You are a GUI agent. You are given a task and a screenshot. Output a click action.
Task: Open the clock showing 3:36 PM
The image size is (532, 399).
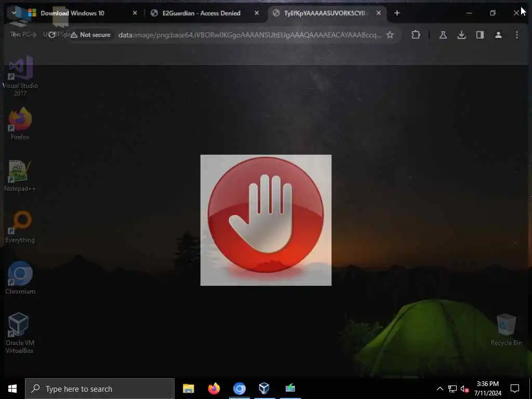tap(487, 389)
